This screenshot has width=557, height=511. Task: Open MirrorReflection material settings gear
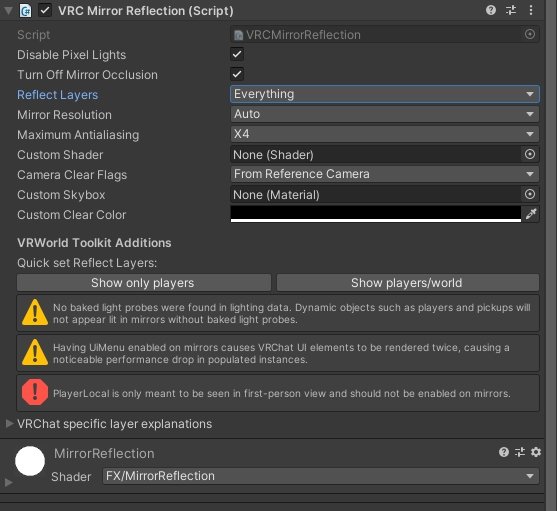click(x=536, y=452)
